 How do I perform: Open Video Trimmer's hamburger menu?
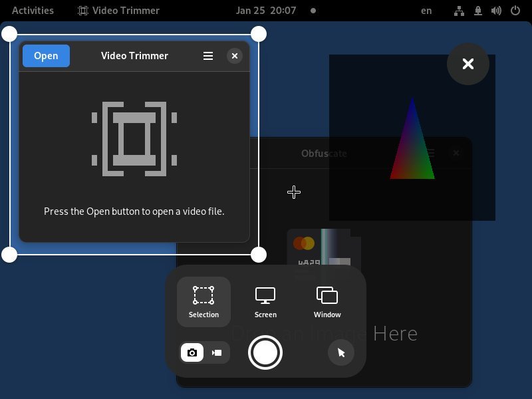pyautogui.click(x=208, y=56)
